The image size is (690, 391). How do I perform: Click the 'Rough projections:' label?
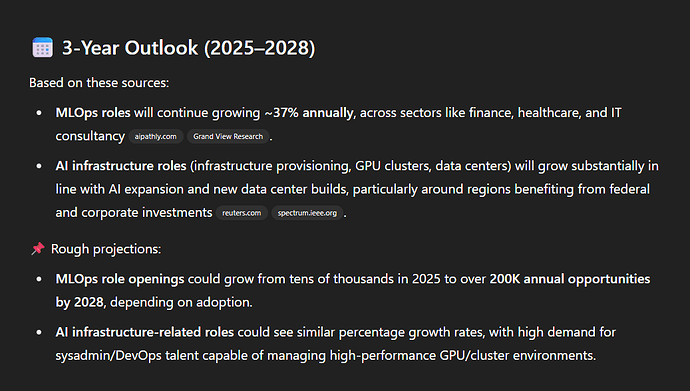(x=106, y=249)
